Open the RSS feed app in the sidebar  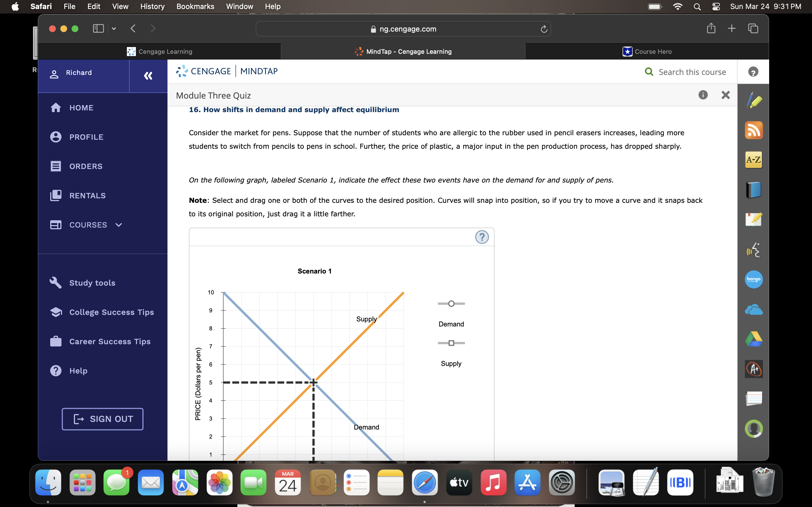pyautogui.click(x=754, y=130)
